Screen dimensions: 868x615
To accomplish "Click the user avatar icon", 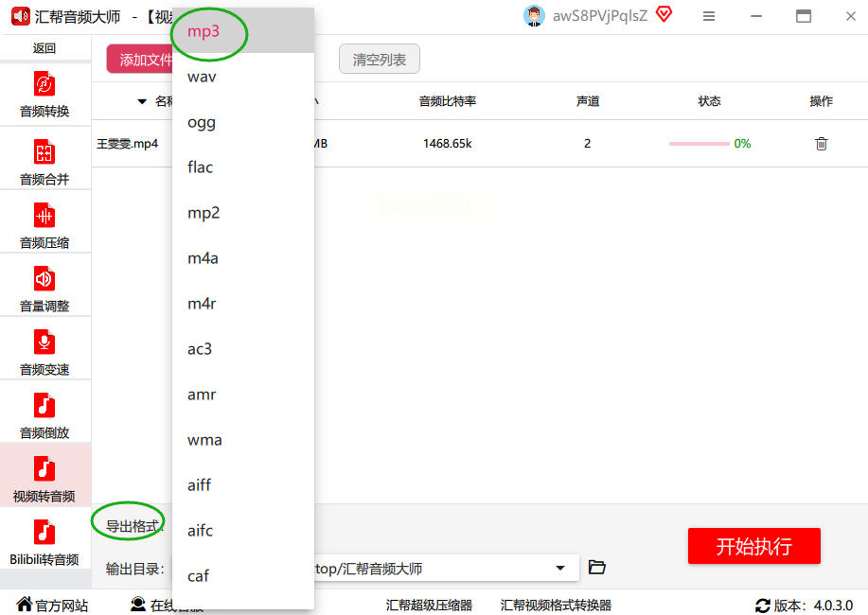I will tap(534, 16).
